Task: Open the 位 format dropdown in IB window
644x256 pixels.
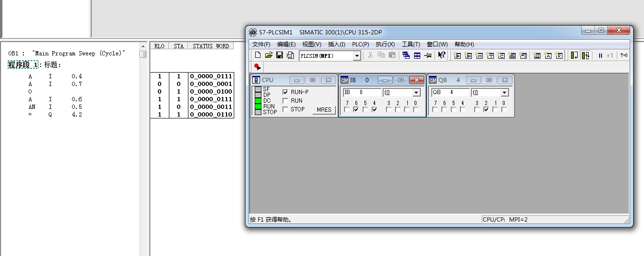Action: [x=416, y=93]
